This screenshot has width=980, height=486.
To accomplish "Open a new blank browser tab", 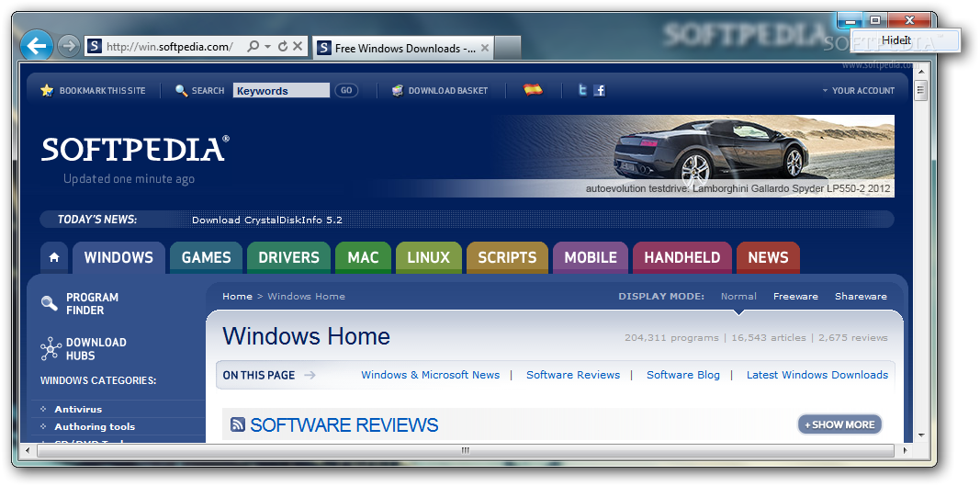I will tap(508, 48).
